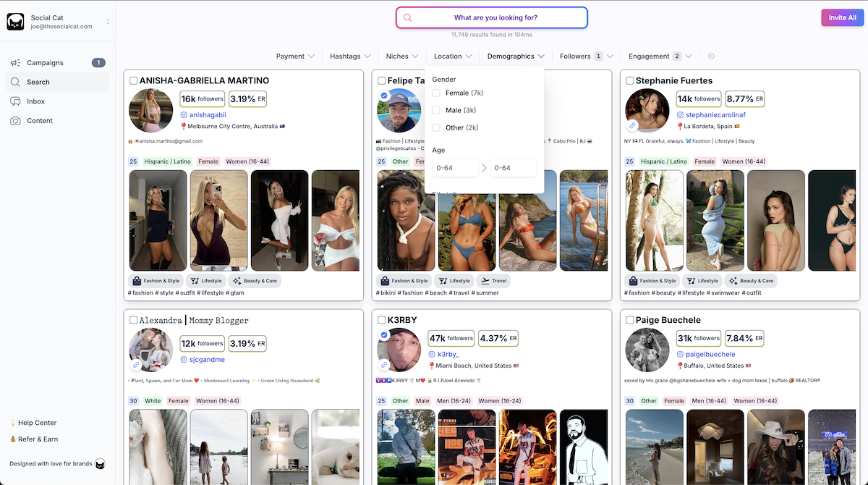Click Instagram icon beside anishagabii
The image size is (868, 485).
coord(184,114)
